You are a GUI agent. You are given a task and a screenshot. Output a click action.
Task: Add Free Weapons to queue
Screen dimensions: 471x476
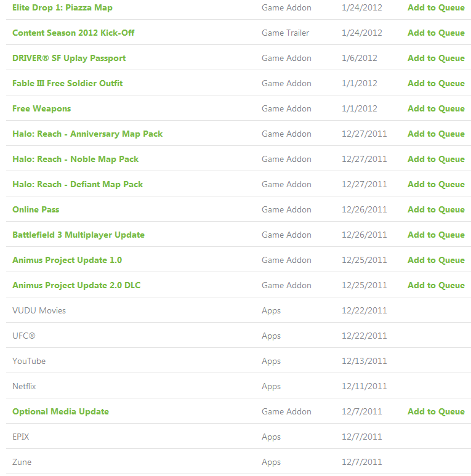pos(436,108)
